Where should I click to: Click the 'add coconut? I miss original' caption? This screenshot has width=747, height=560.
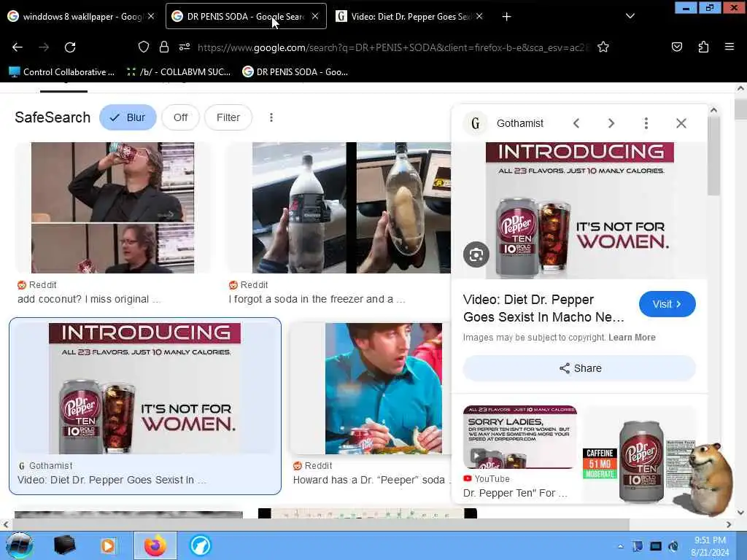tap(88, 299)
